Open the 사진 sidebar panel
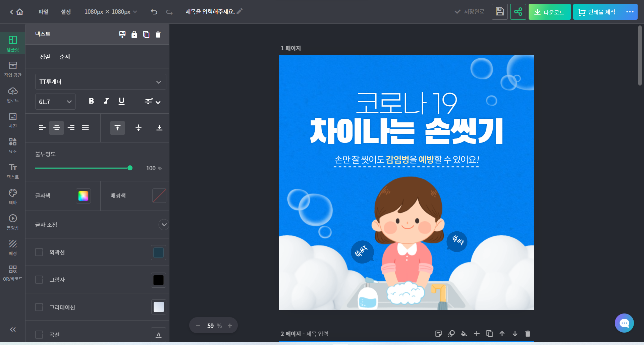644x345 pixels. coord(13,120)
